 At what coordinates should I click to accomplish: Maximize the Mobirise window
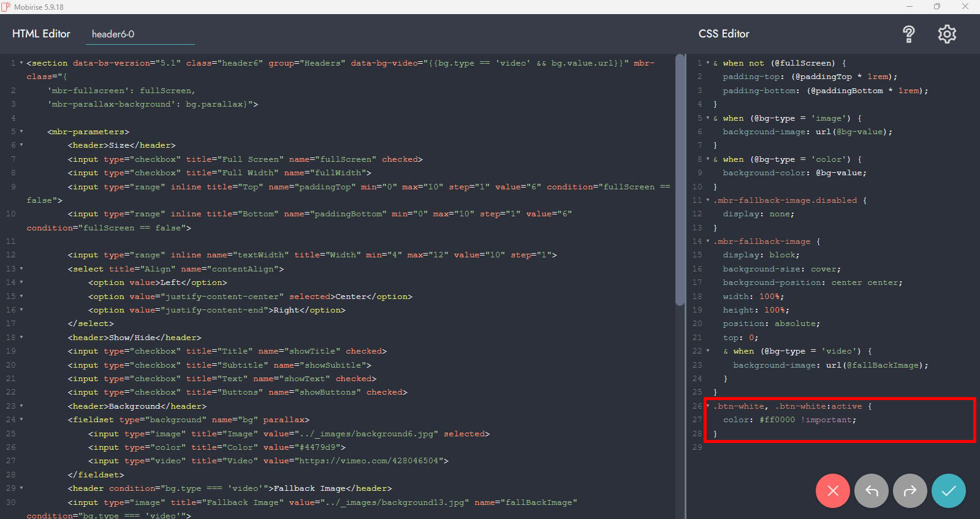pos(936,7)
